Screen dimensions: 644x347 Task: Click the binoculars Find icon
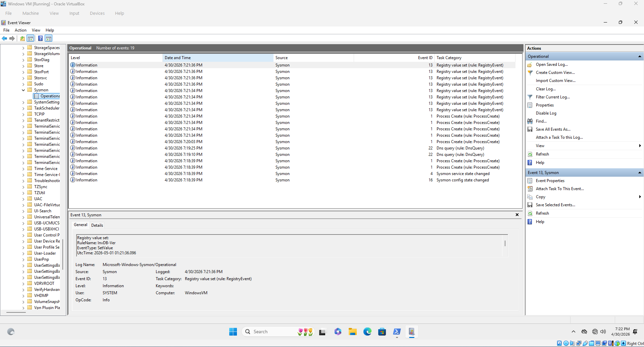[x=530, y=121]
